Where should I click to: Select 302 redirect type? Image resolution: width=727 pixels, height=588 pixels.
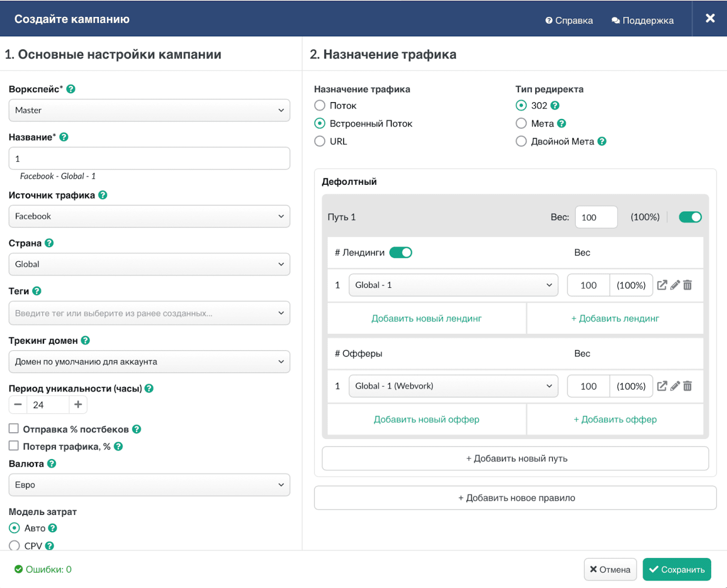pyautogui.click(x=521, y=105)
